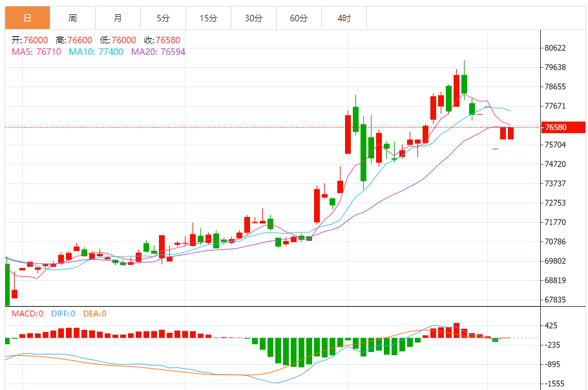Click the MA5 moving average legend
The image size is (588, 390).
pos(37,52)
